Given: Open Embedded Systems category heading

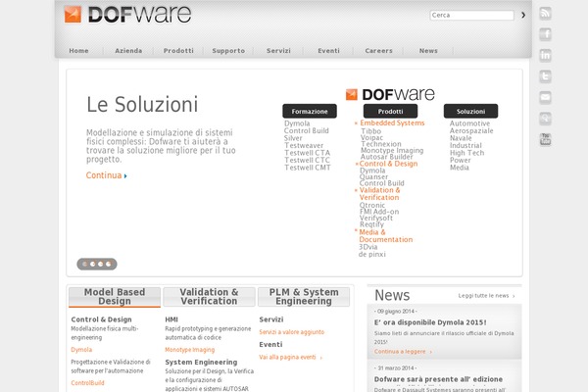Looking at the screenshot, I should click(x=392, y=122).
